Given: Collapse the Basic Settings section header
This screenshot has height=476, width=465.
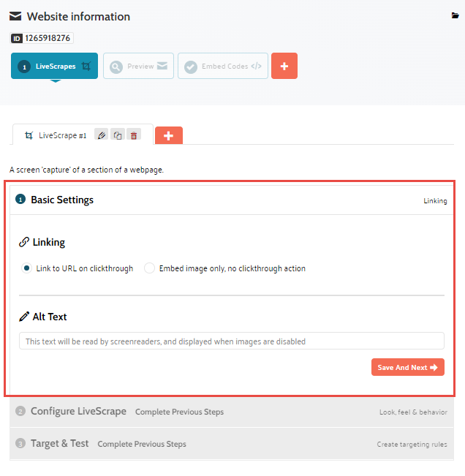Looking at the screenshot, I should [62, 200].
